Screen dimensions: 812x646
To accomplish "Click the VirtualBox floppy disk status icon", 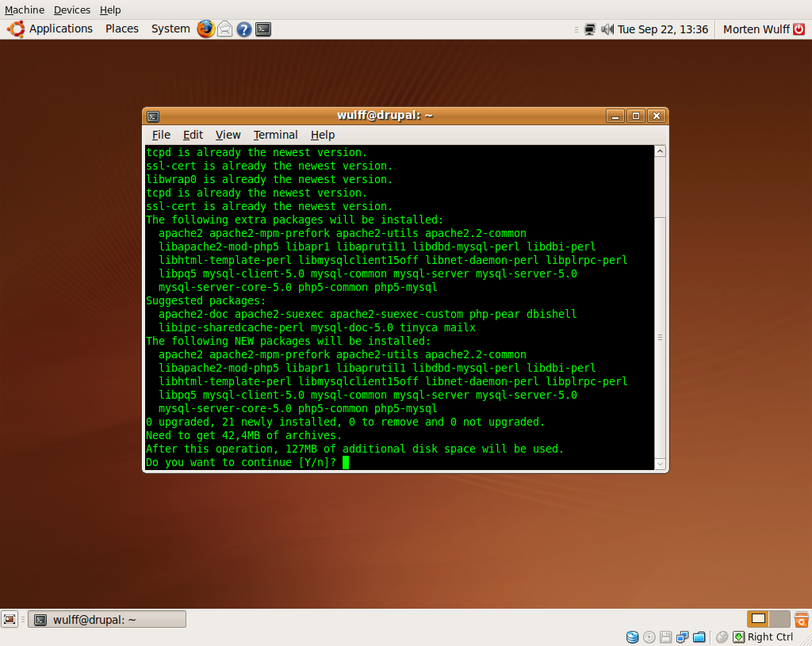I will [665, 636].
